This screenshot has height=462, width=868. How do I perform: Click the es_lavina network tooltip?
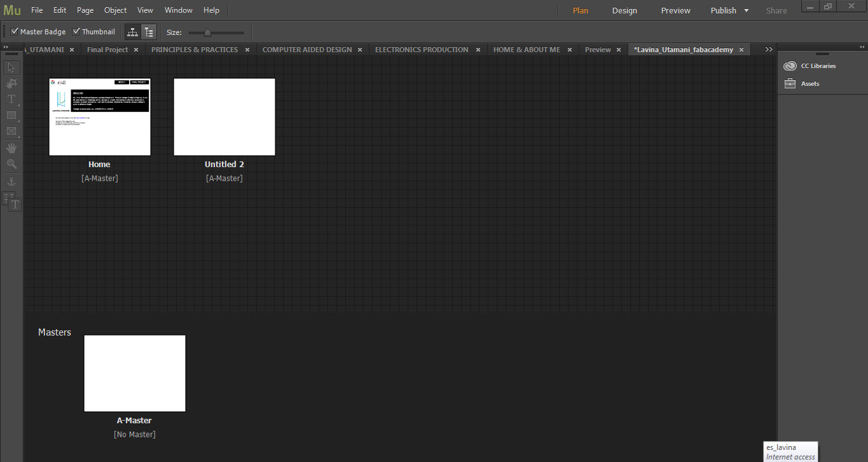tap(790, 452)
